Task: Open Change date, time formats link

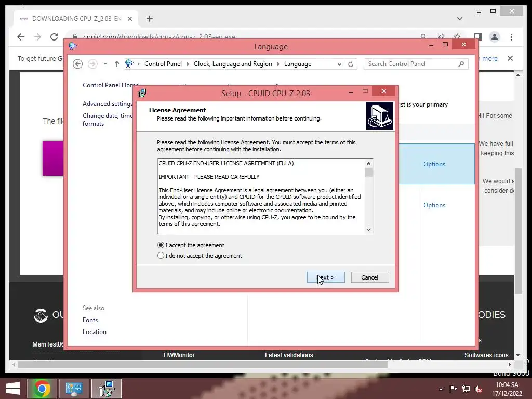Action: pos(108,119)
